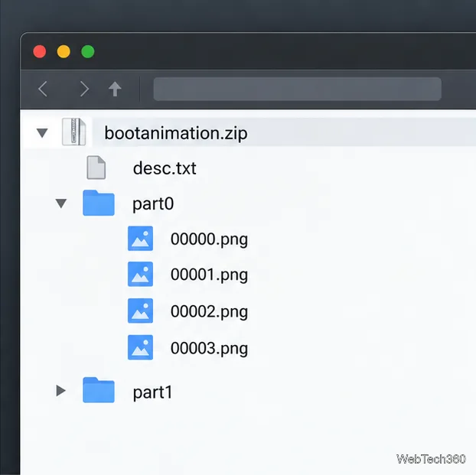
Task: Navigate up one folder level
Action: tap(115, 89)
